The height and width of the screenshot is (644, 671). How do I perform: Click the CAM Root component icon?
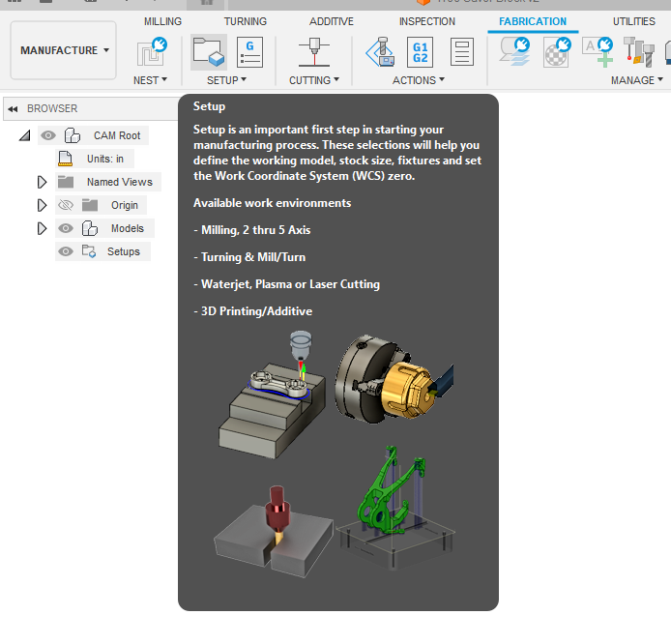pos(73,135)
